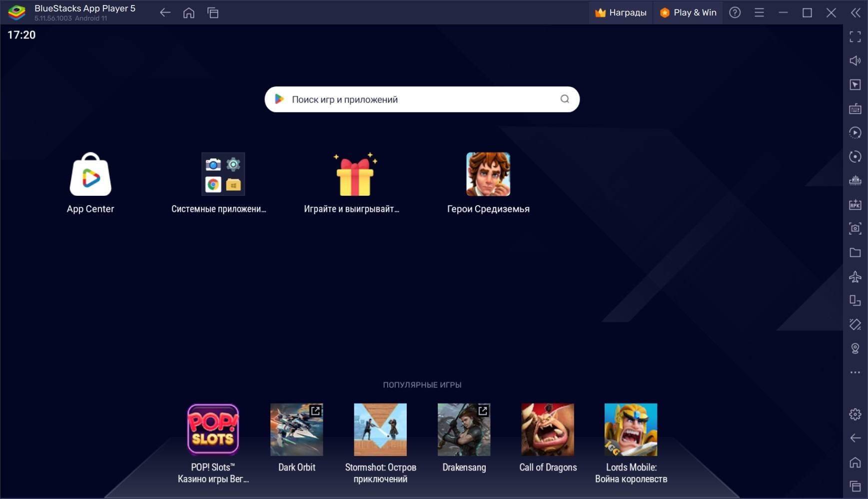Open the macro play icon in sidebar
Image resolution: width=868 pixels, height=499 pixels.
click(x=855, y=132)
